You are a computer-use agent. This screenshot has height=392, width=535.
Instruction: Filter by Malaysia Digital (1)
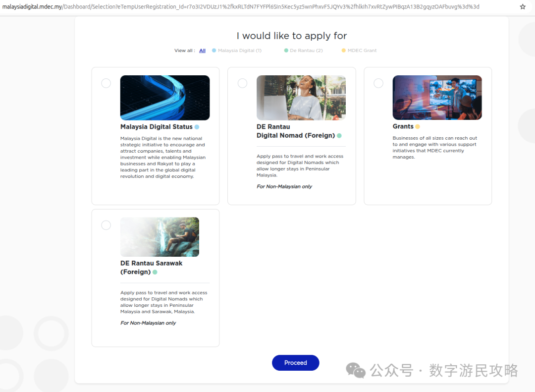[240, 51]
